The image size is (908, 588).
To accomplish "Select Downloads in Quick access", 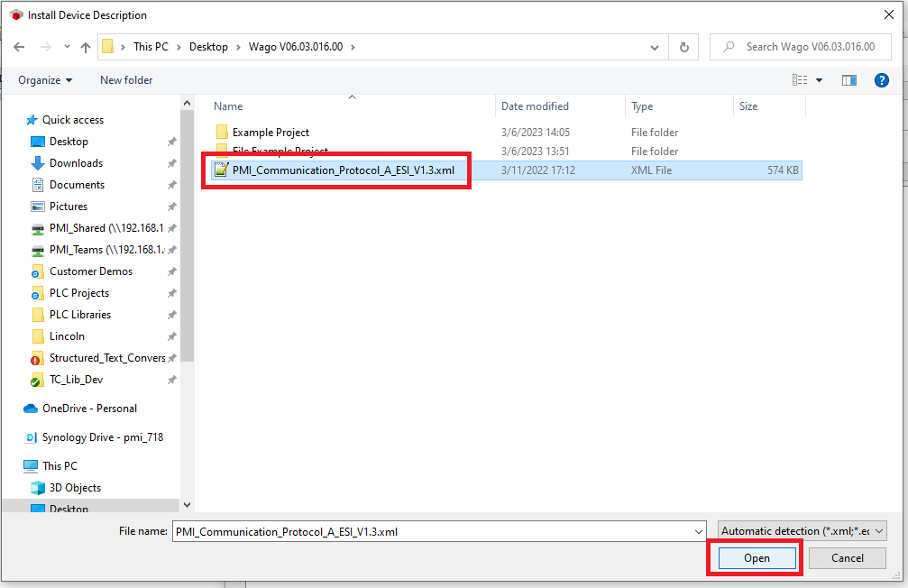I will click(76, 163).
